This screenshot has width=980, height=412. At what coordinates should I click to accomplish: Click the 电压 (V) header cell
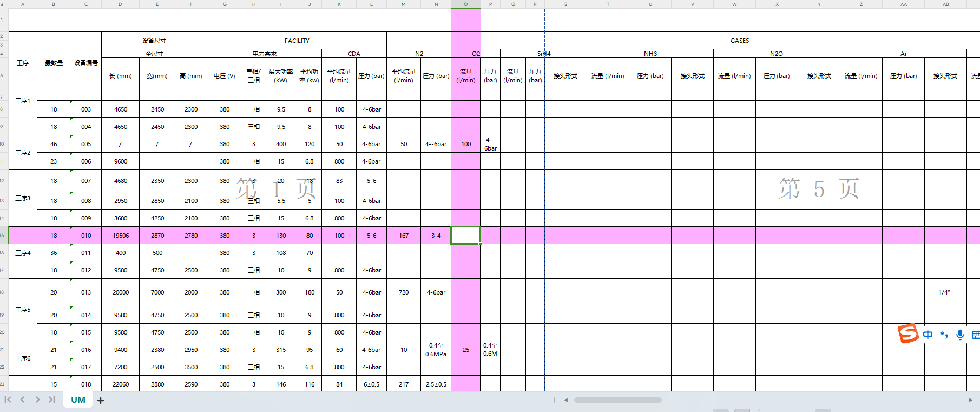(225, 76)
